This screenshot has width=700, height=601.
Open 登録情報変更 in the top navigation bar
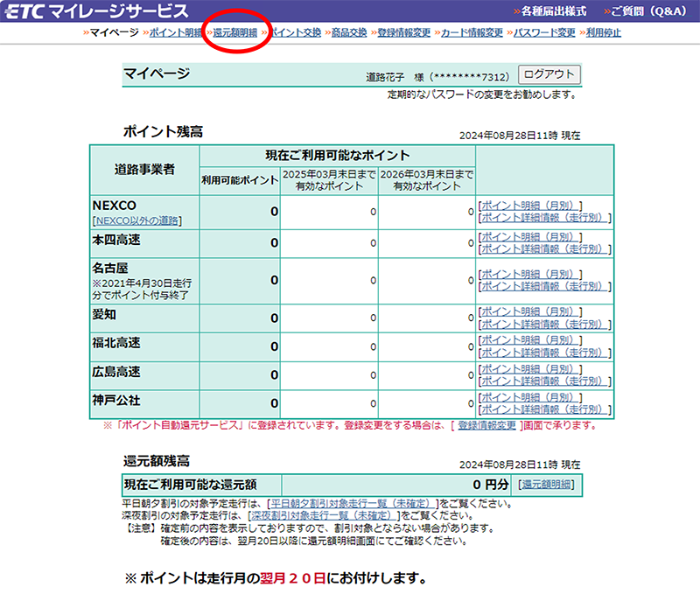[404, 32]
